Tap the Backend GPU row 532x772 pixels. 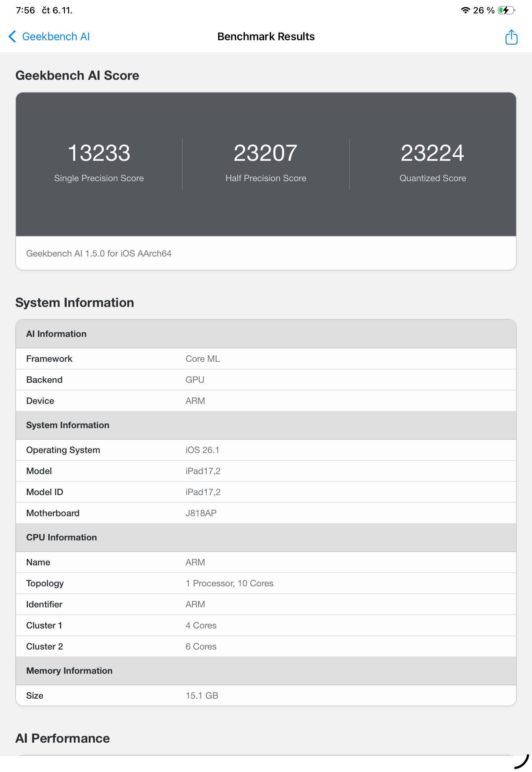point(266,380)
